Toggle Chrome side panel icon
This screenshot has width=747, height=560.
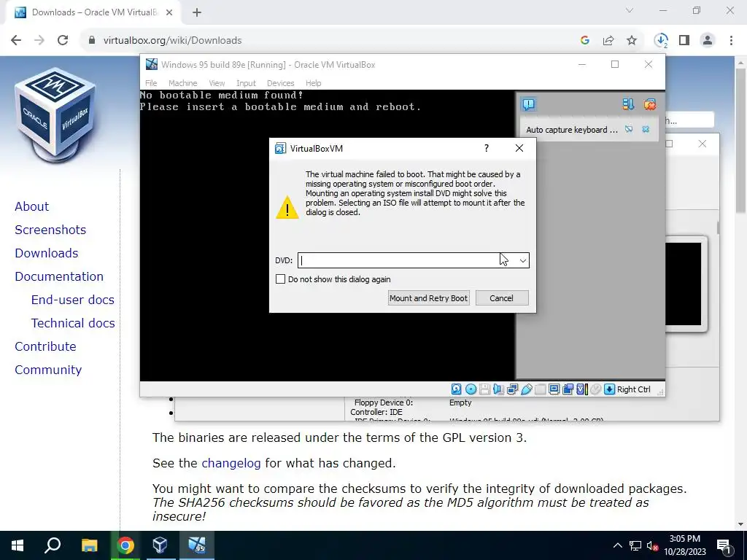pos(684,41)
